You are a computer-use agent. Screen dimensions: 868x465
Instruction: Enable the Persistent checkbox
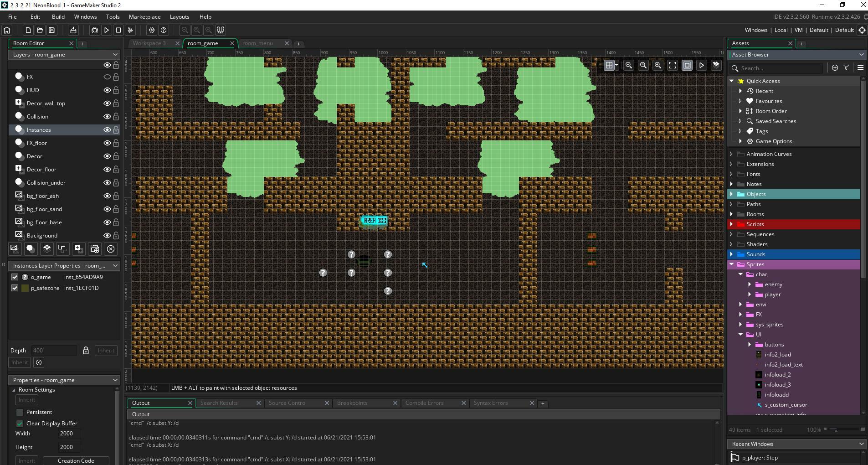coord(20,412)
